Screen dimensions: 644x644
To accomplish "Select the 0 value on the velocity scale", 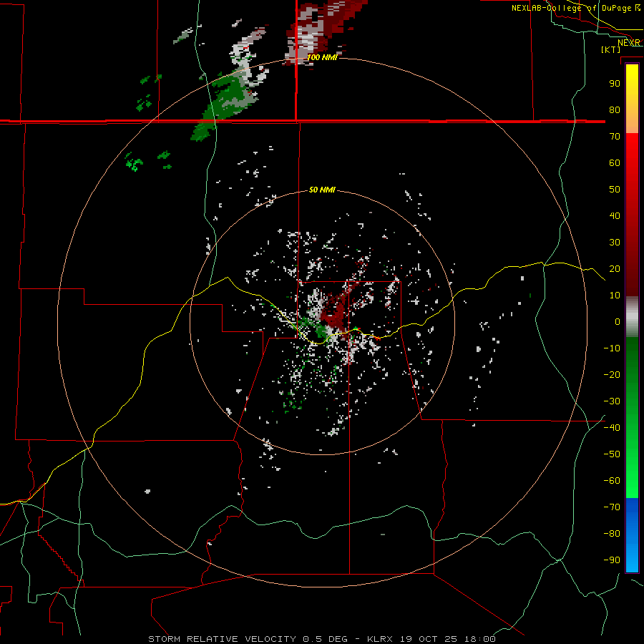I will click(618, 321).
